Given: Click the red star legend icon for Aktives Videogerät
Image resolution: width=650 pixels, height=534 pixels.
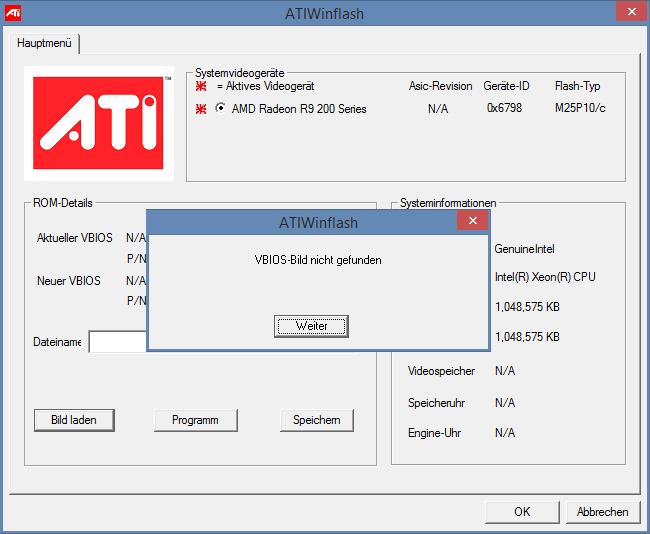Looking at the screenshot, I should [x=201, y=86].
